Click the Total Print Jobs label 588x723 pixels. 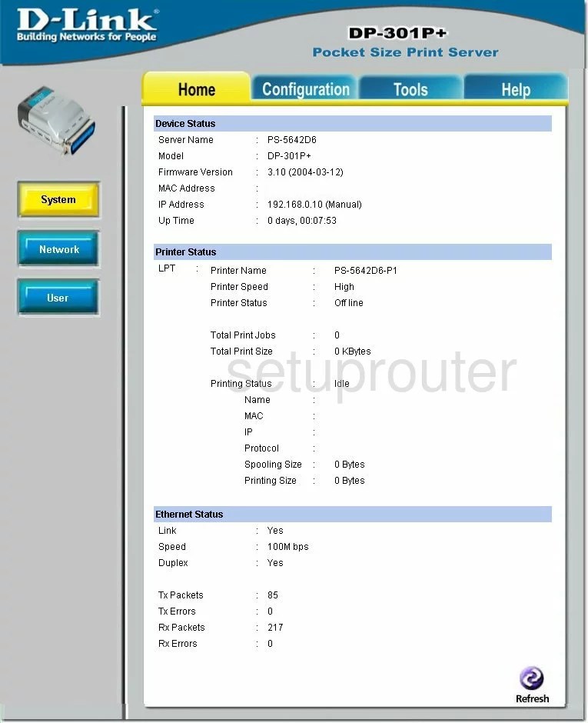click(x=243, y=335)
